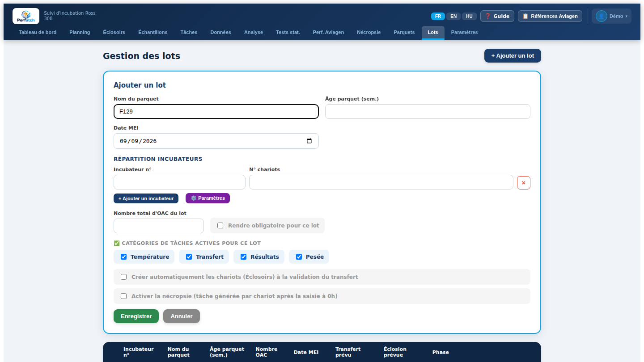Screen dimensions: 644x362
Task: Open the Nécropsie tab
Action: 369,32
